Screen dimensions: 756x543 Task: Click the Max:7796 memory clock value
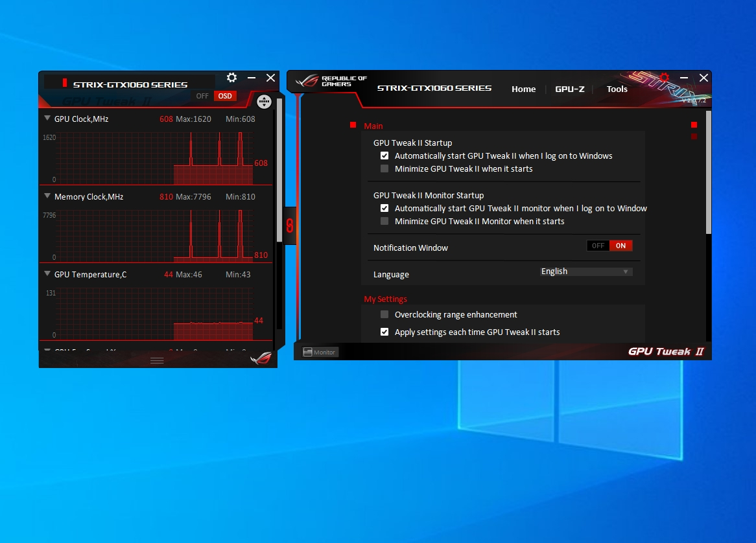point(193,196)
